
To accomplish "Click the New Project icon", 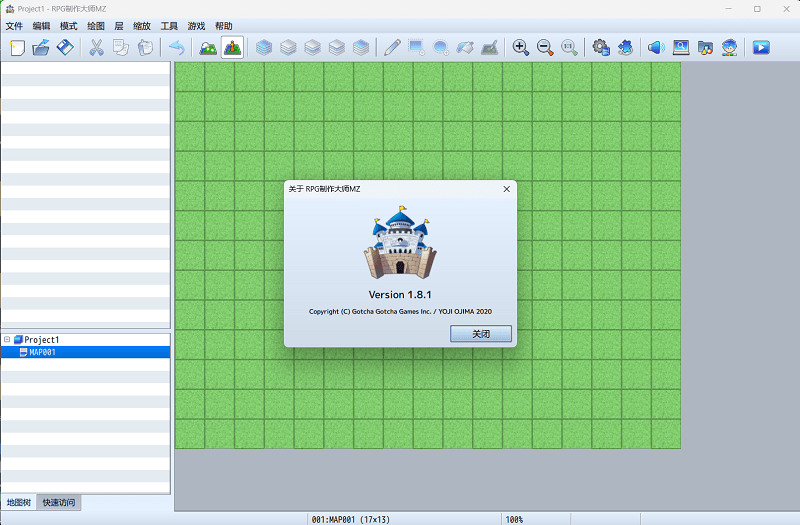I will click(x=17, y=47).
